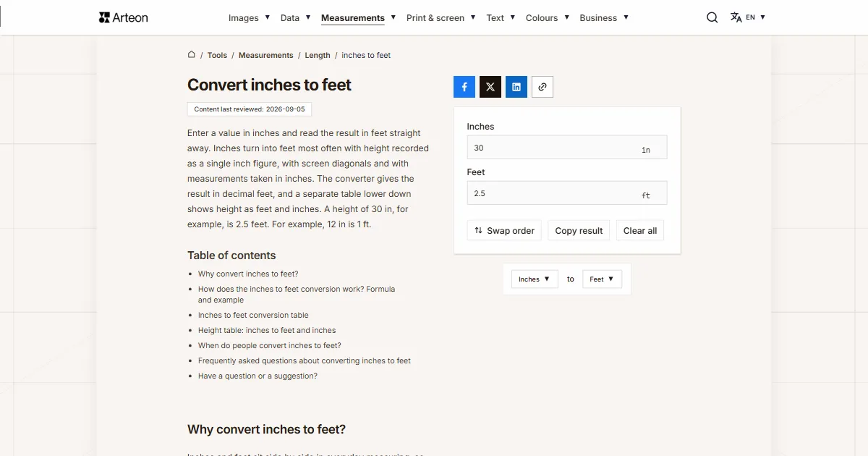Open the Feet target unit dropdown
The width and height of the screenshot is (868, 456).
click(x=602, y=279)
